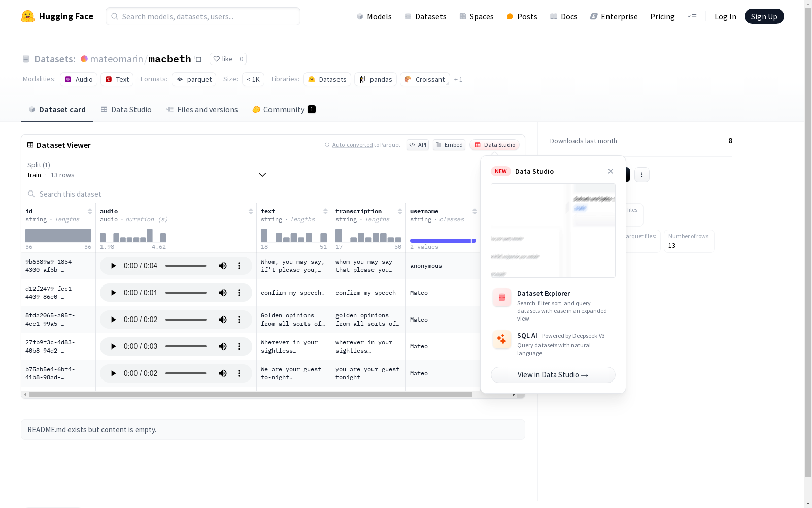Select the Audio modality tag
Viewport: 812px width, 508px height.
(x=79, y=79)
